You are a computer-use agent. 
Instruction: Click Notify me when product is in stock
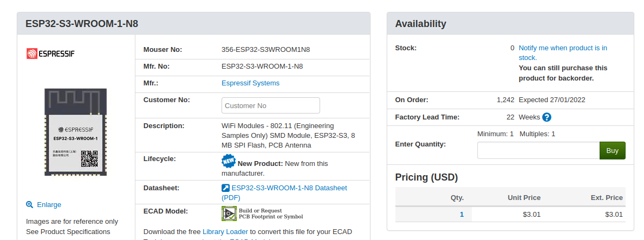[563, 53]
